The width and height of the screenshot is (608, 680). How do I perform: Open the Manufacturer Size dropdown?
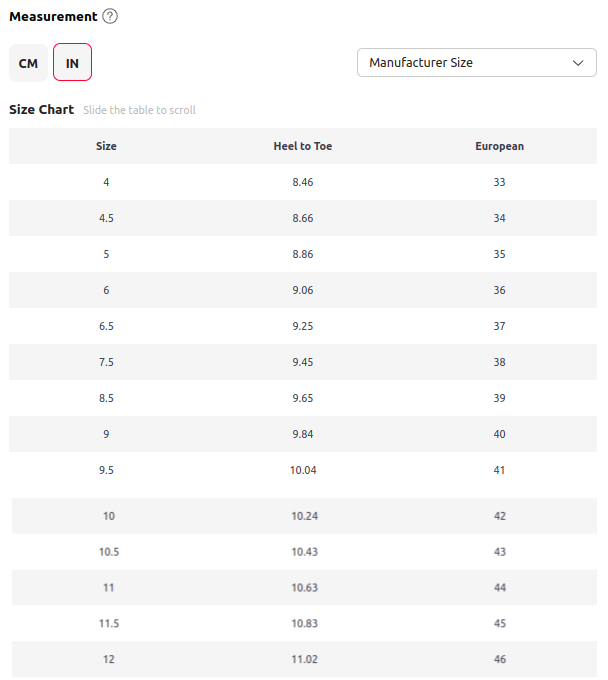tap(477, 62)
